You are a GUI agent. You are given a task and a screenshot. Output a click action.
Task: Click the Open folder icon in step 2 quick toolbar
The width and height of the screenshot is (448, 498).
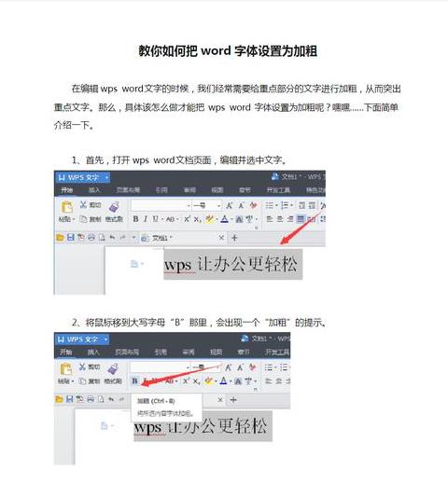pos(59,399)
